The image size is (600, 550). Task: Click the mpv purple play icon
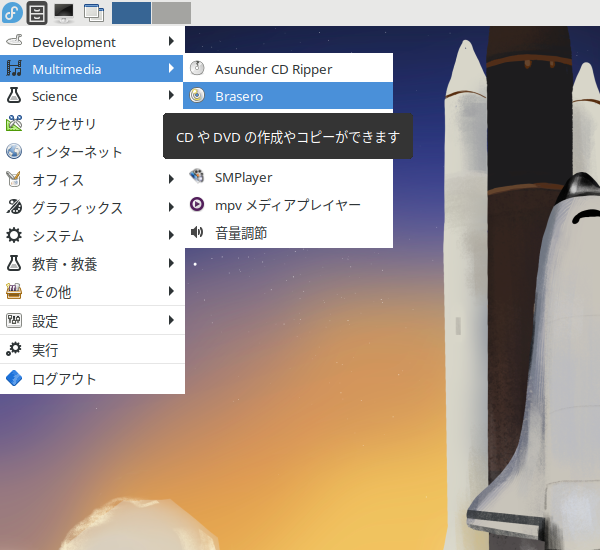(x=197, y=204)
